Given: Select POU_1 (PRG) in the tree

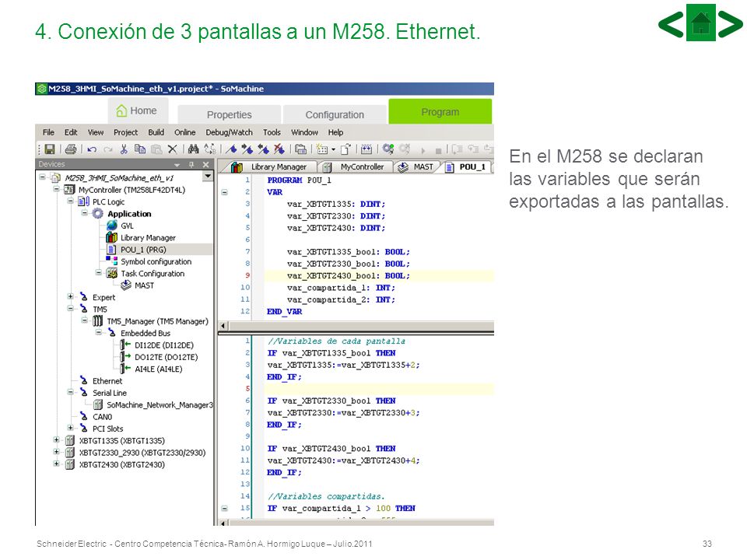Looking at the screenshot, I should pos(143,250).
